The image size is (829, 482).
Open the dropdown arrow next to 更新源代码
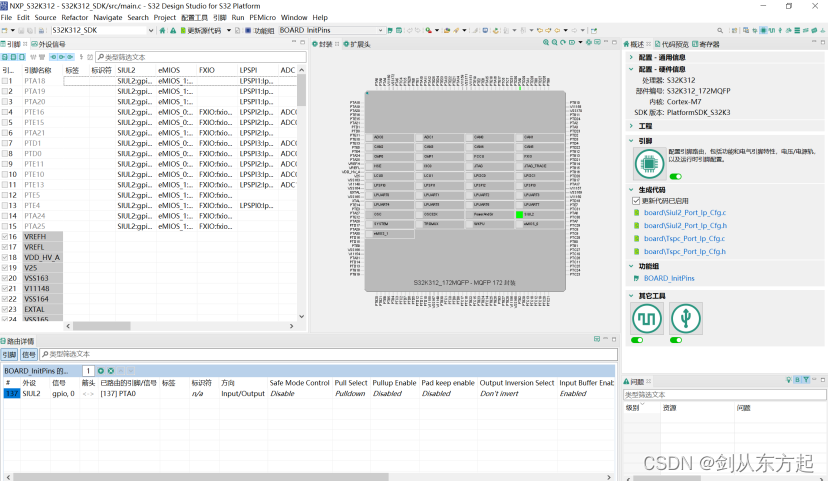pyautogui.click(x=229, y=31)
